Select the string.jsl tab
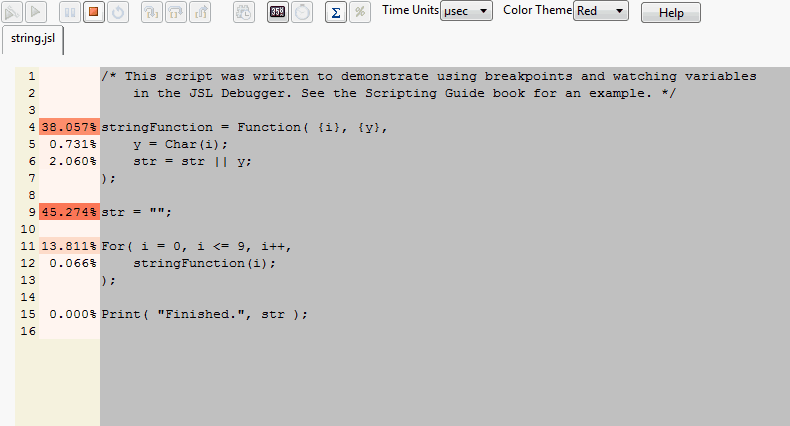 click(33, 39)
